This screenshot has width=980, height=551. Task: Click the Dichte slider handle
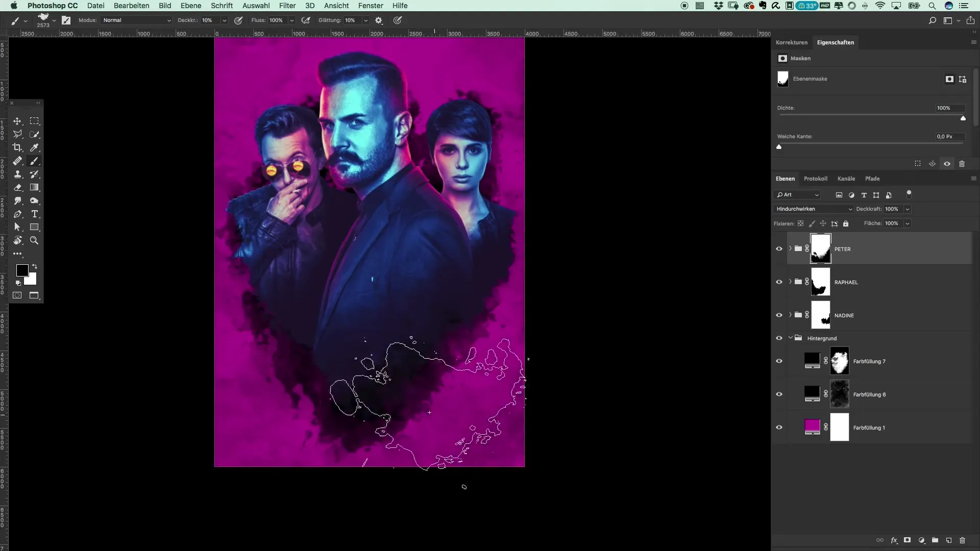coord(963,118)
